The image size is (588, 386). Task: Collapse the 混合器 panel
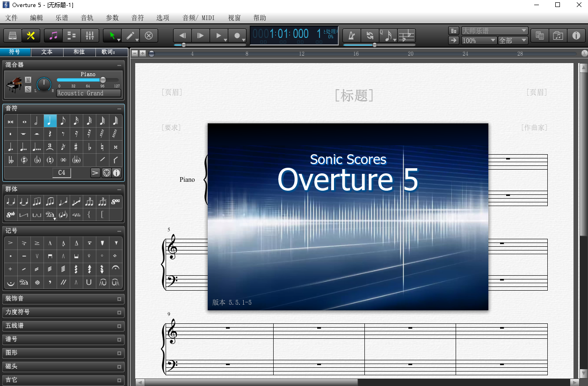click(119, 65)
